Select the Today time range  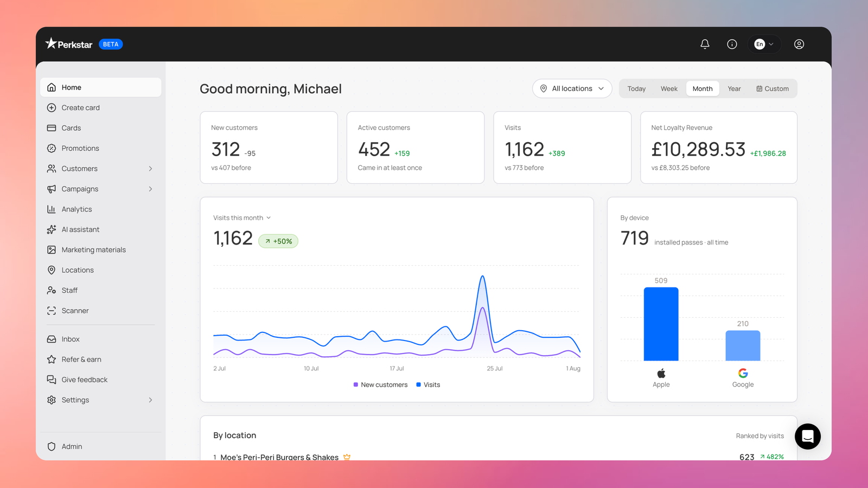(636, 89)
